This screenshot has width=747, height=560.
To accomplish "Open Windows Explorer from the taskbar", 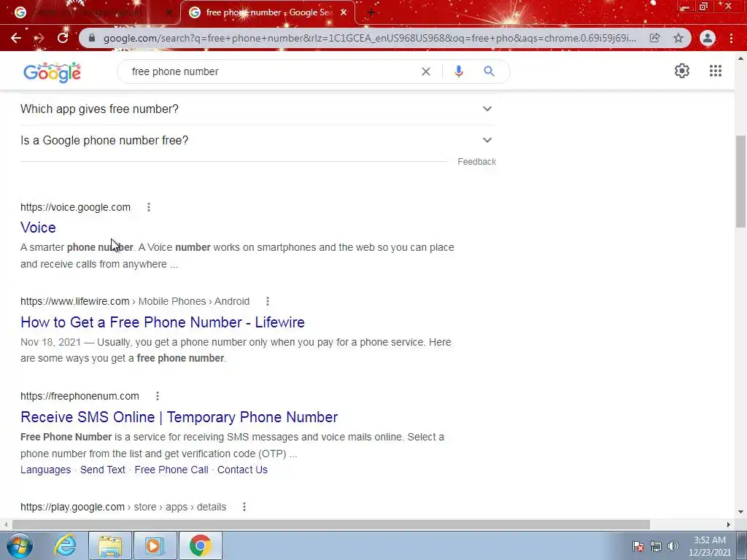I will 110,545.
